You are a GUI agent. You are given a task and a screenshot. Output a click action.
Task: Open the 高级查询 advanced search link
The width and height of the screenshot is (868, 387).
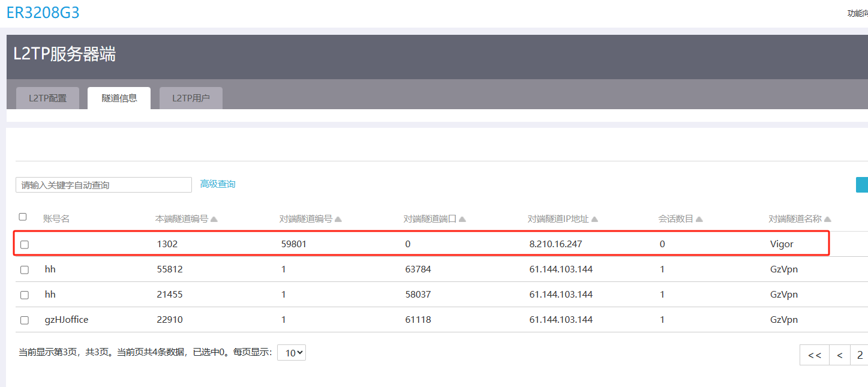coord(218,184)
